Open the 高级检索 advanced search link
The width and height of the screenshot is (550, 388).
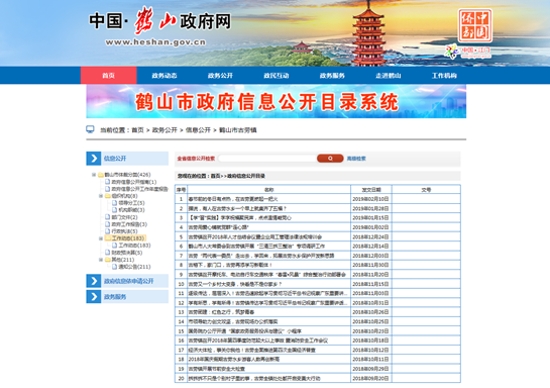tap(356, 159)
